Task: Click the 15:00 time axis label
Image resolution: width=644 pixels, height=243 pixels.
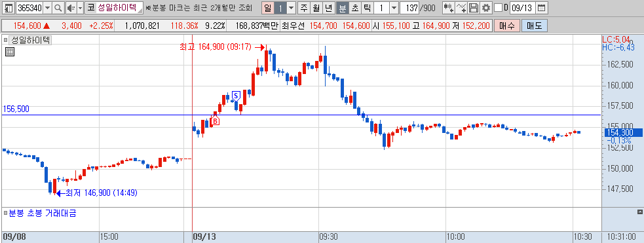Action: click(109, 237)
